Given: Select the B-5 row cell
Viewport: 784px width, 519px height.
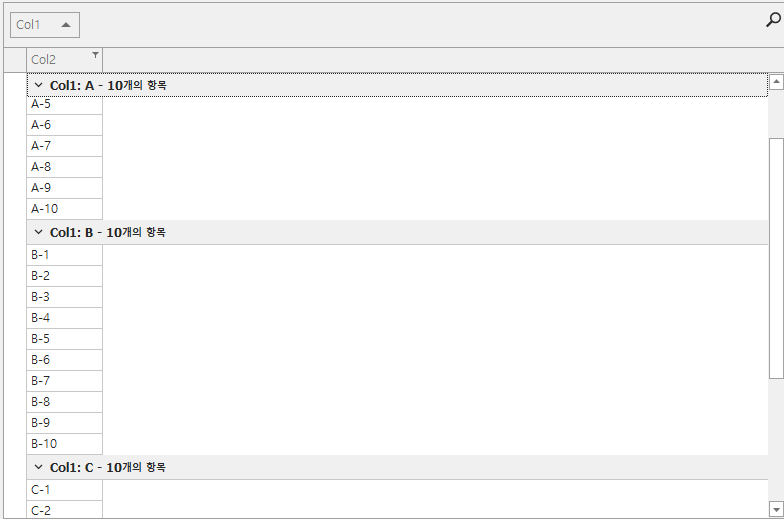Looking at the screenshot, I should (x=64, y=339).
